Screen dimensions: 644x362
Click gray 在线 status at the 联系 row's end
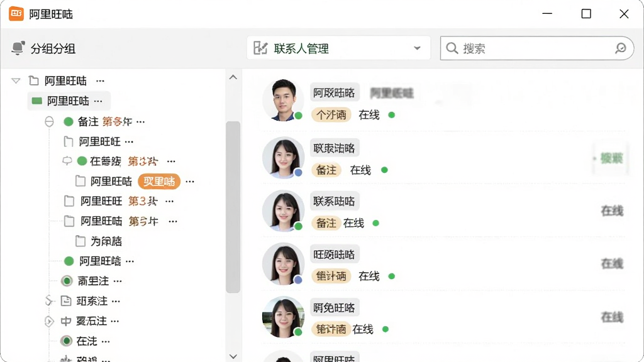point(612,211)
